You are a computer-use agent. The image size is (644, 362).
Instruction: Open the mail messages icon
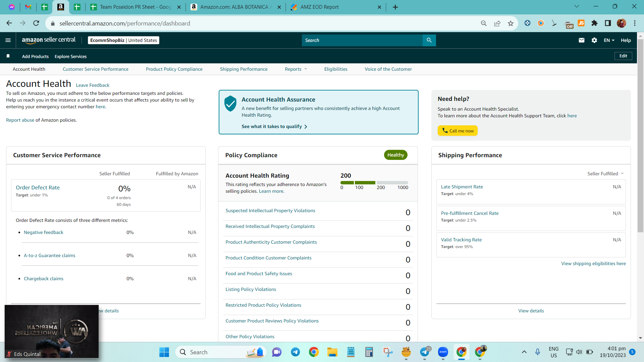[582, 40]
